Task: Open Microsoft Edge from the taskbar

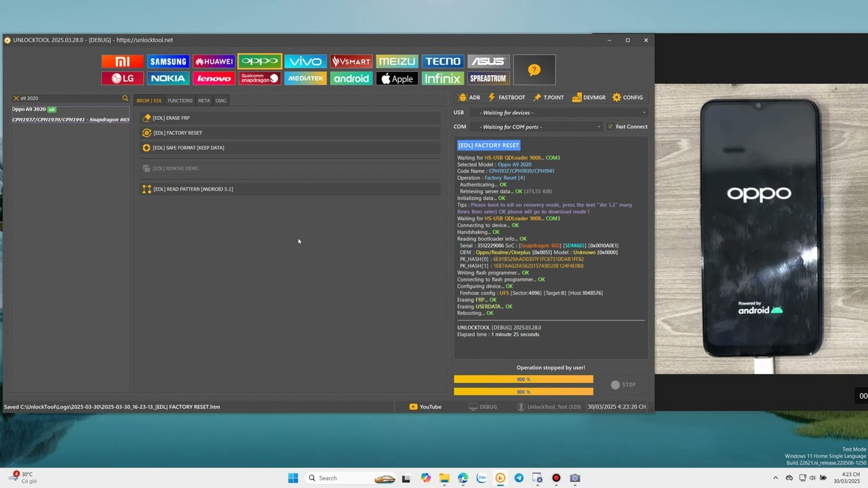Action: point(462,478)
